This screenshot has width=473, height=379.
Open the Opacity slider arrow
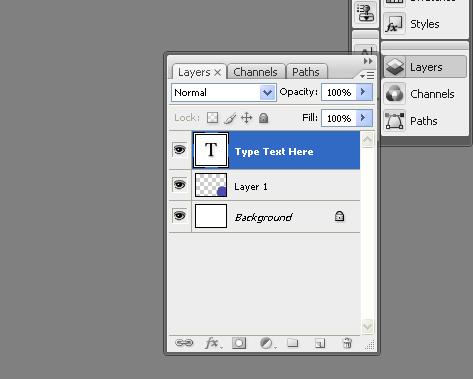pos(364,92)
